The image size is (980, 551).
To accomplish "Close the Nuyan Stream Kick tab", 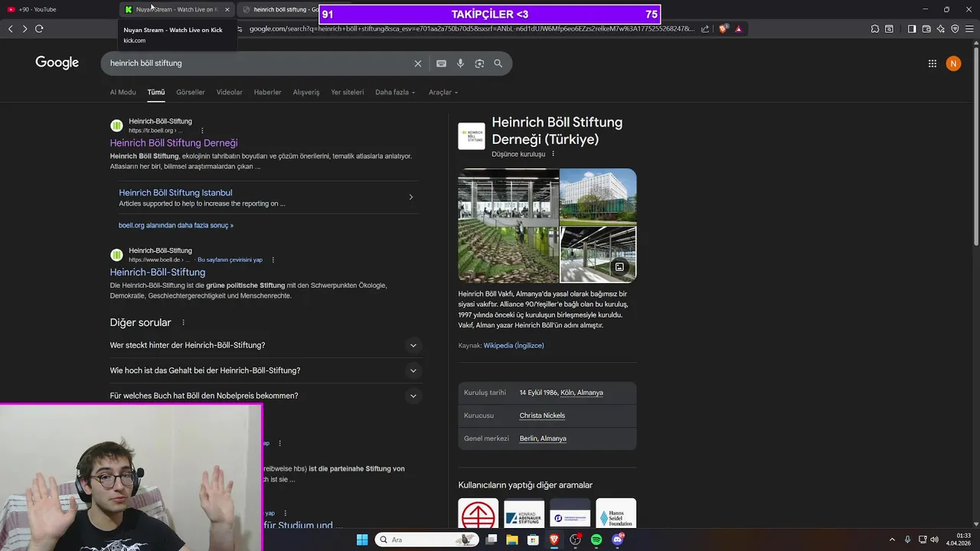I will tap(227, 9).
